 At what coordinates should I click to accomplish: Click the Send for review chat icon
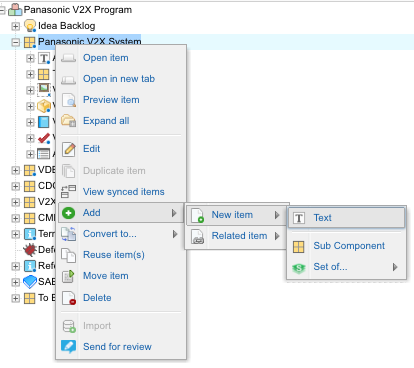point(69,347)
